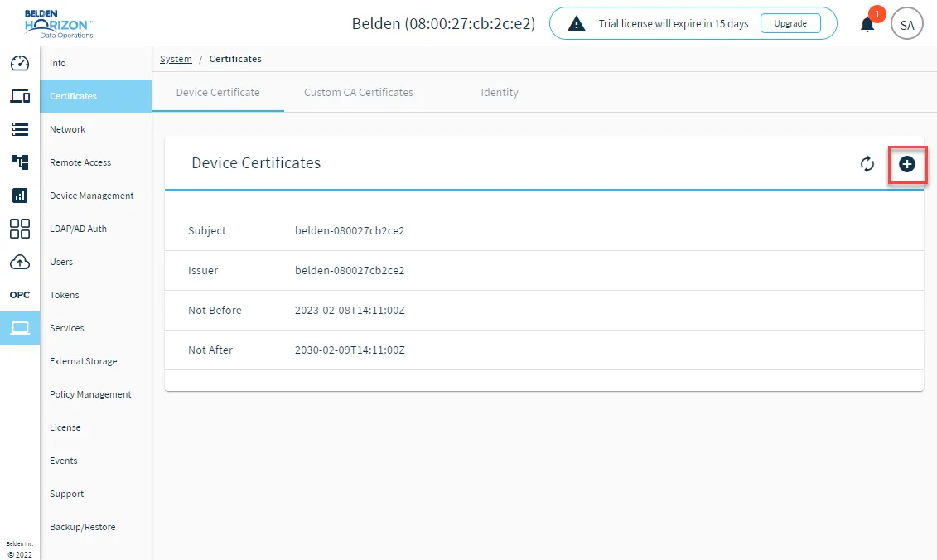Click Not Before value 2023-02-08T14:11:00Z
The width and height of the screenshot is (937, 560).
pos(350,310)
